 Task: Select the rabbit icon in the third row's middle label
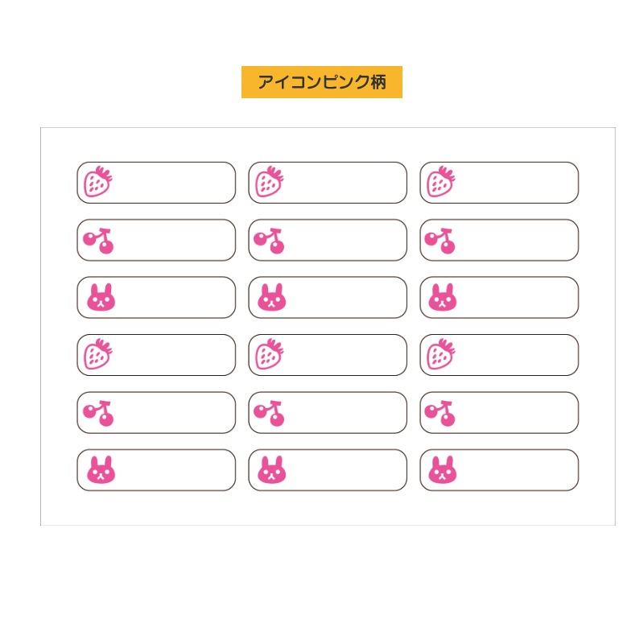point(272,298)
